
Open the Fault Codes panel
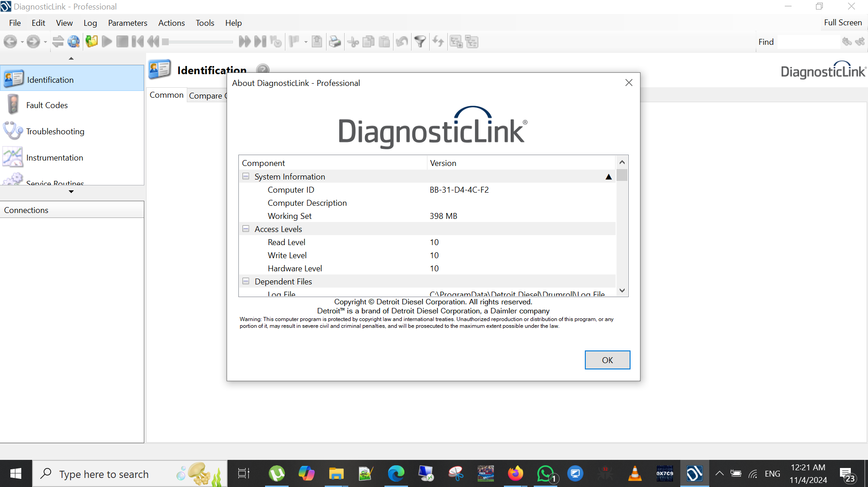[x=47, y=105]
